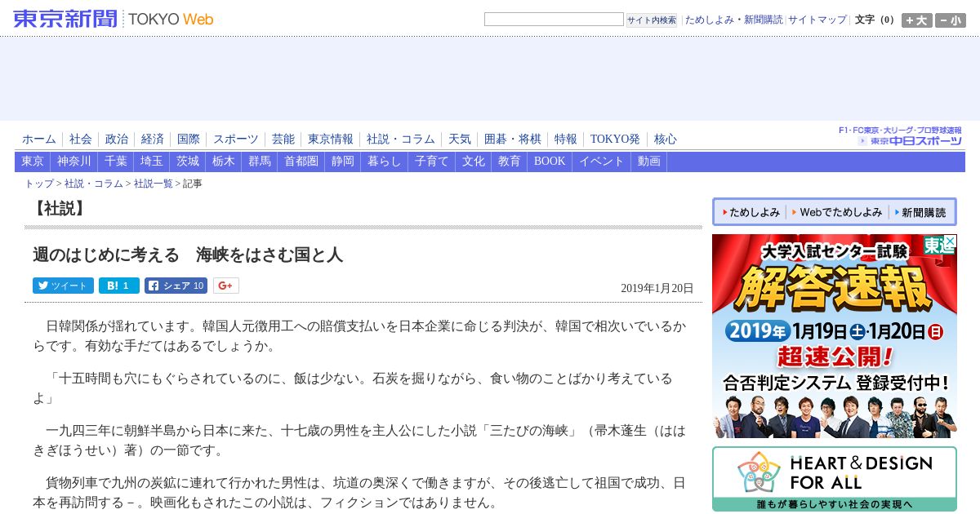The image size is (980, 514).
Task: Click the Twitter ツイート share button
Action: click(63, 286)
